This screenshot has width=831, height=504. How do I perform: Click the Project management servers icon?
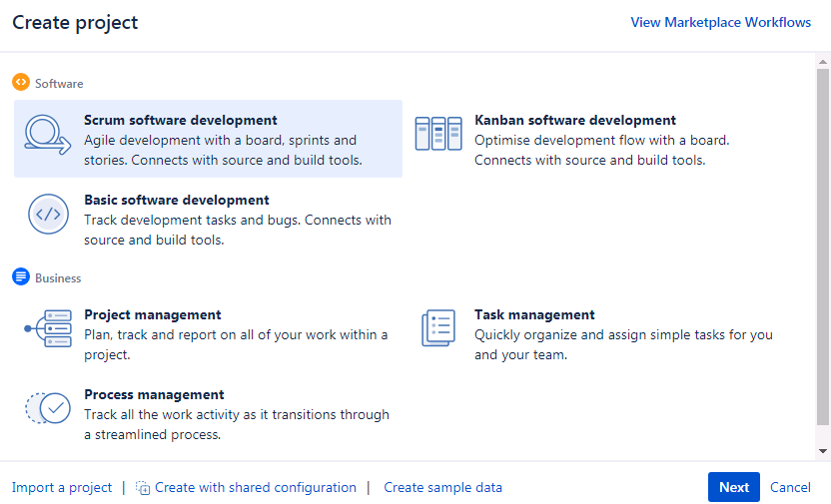48,328
